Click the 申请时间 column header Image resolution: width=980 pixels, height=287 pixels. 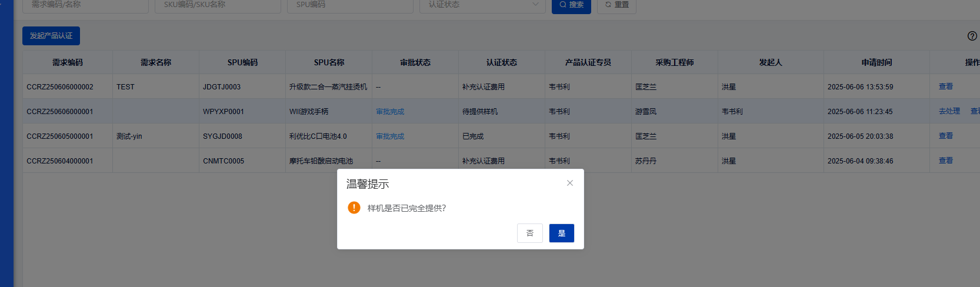(x=876, y=62)
